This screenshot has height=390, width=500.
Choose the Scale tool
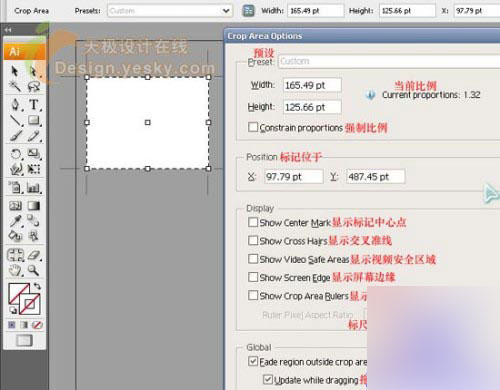34,154
